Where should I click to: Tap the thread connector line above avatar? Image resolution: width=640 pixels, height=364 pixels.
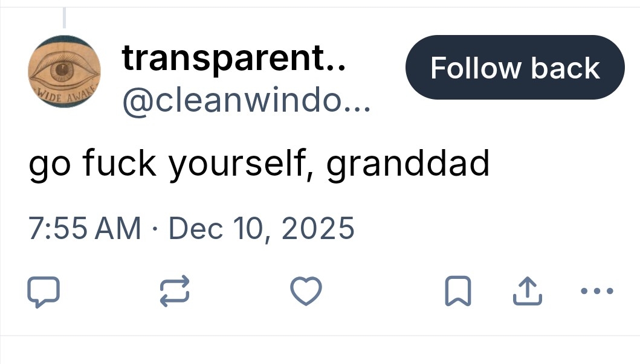(64, 17)
